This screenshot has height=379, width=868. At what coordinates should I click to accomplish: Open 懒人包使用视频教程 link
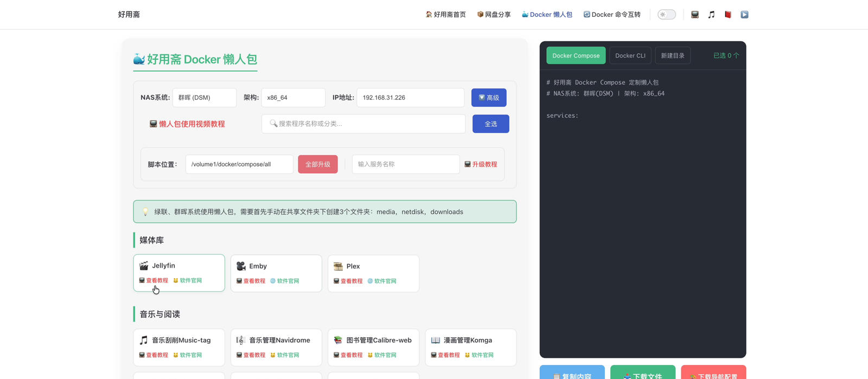tap(187, 124)
